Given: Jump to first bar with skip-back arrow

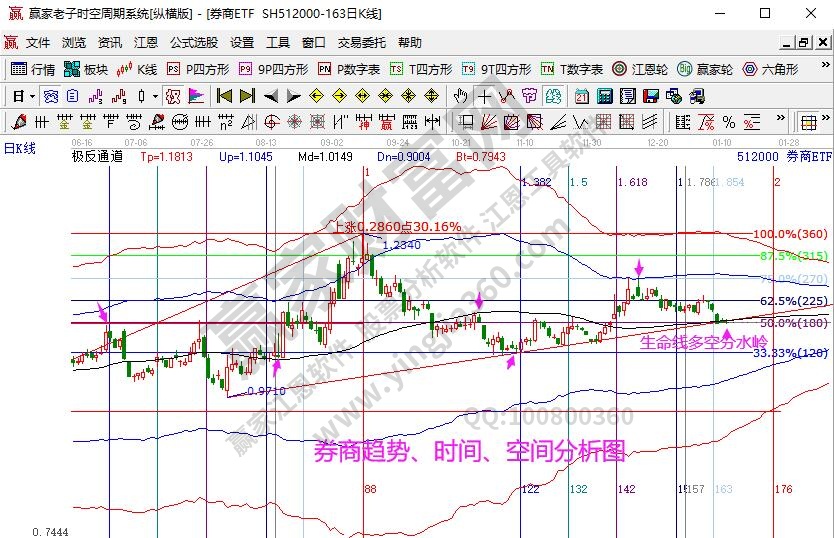Looking at the screenshot, I should click(x=224, y=96).
